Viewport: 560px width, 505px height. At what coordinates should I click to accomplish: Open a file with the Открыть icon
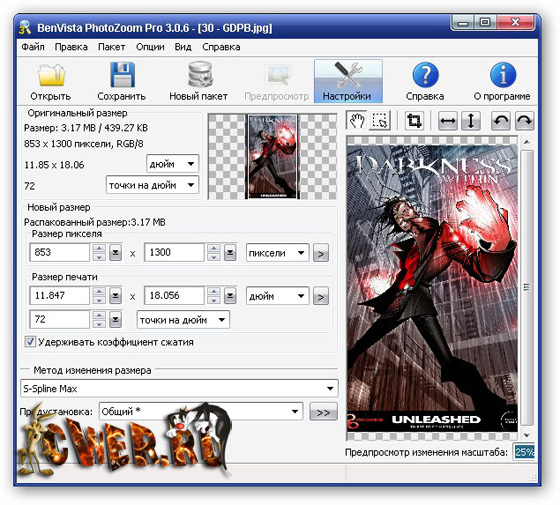click(x=51, y=81)
